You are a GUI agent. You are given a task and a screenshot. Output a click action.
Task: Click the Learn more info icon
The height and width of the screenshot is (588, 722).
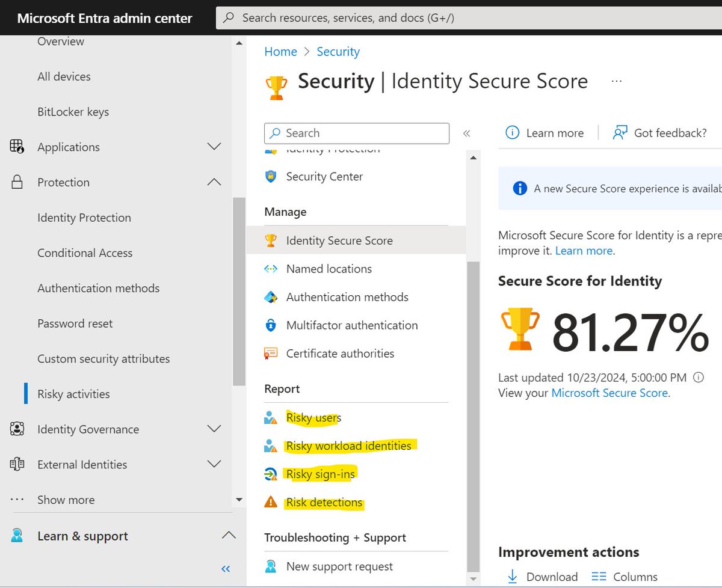[x=512, y=133]
